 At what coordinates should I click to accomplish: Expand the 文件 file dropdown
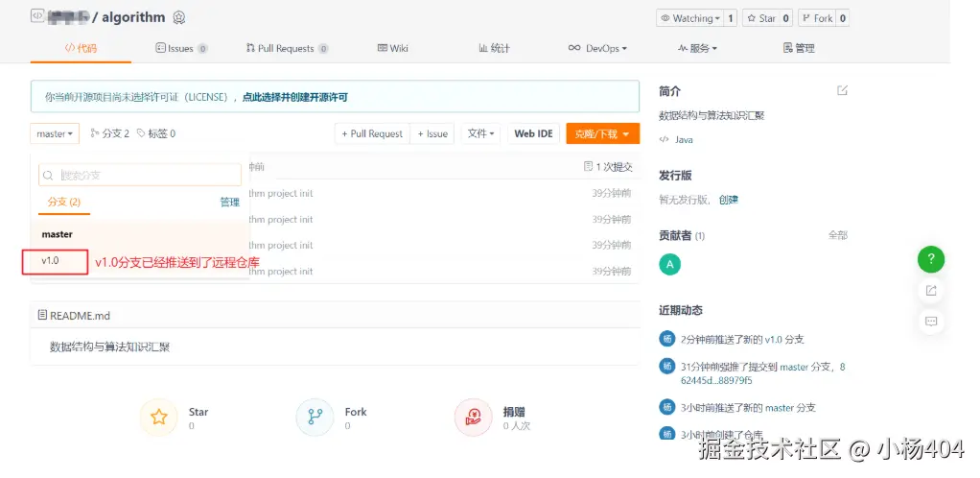pyautogui.click(x=480, y=133)
